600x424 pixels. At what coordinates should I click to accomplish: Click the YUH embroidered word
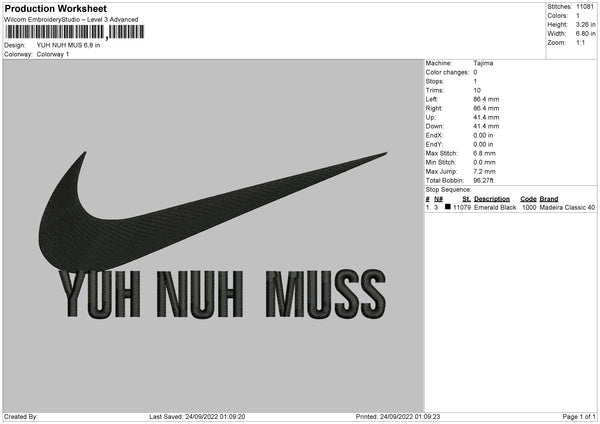tap(99, 295)
